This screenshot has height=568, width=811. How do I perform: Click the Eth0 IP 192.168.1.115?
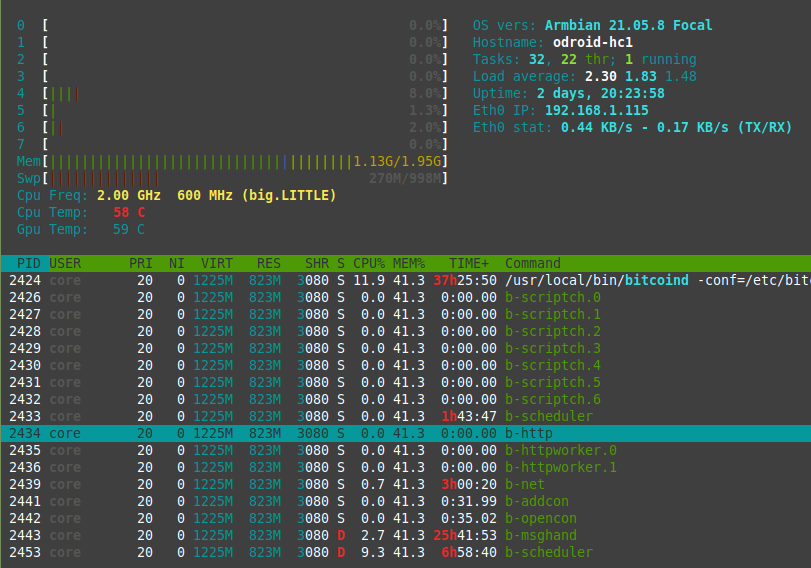pos(596,111)
